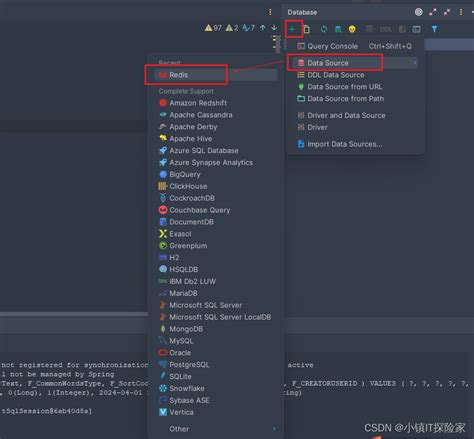Click the DDL toolbar button
This screenshot has height=439, width=474.
(386, 29)
